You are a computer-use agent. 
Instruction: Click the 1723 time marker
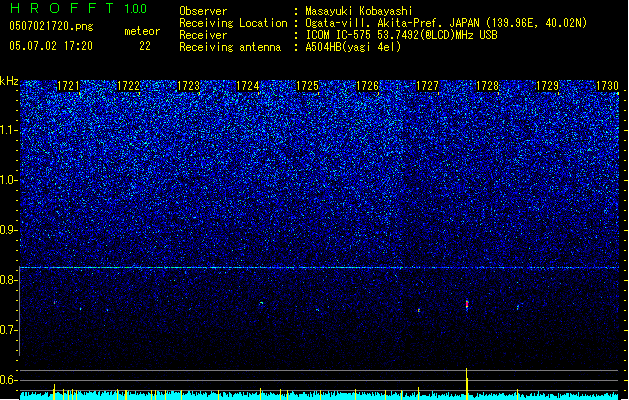(188, 86)
